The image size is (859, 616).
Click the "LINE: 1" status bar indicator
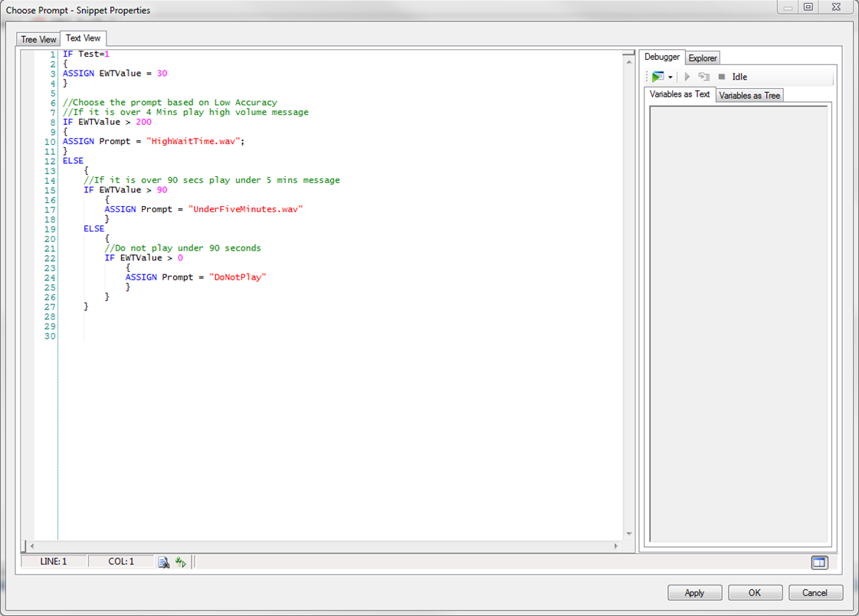54,562
